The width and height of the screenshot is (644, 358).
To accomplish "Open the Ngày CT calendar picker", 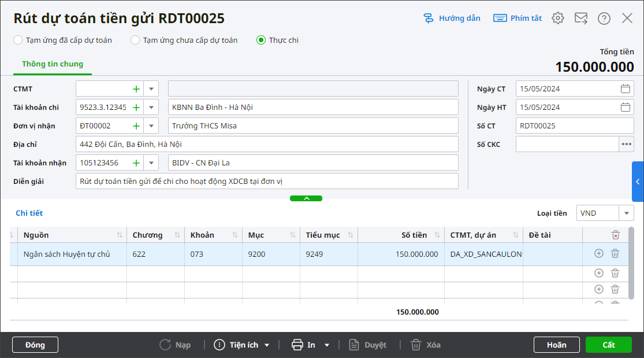I will tap(625, 89).
